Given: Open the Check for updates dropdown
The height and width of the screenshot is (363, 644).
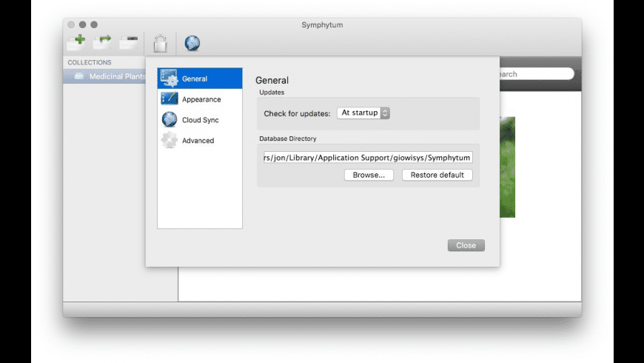Looking at the screenshot, I should click(x=363, y=113).
